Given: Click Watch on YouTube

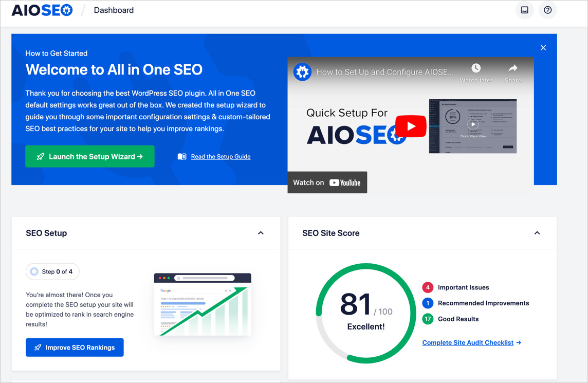Looking at the screenshot, I should pyautogui.click(x=327, y=182).
